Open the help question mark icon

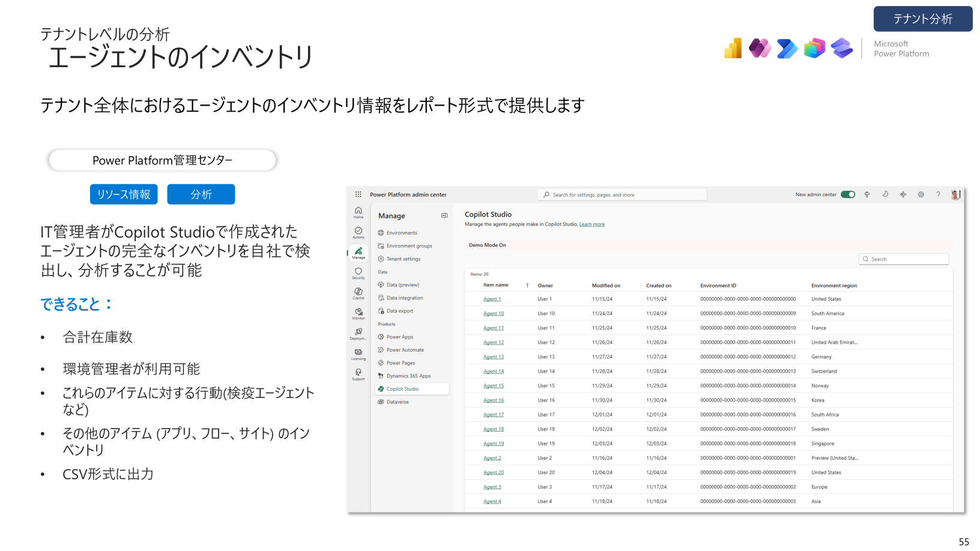point(938,194)
